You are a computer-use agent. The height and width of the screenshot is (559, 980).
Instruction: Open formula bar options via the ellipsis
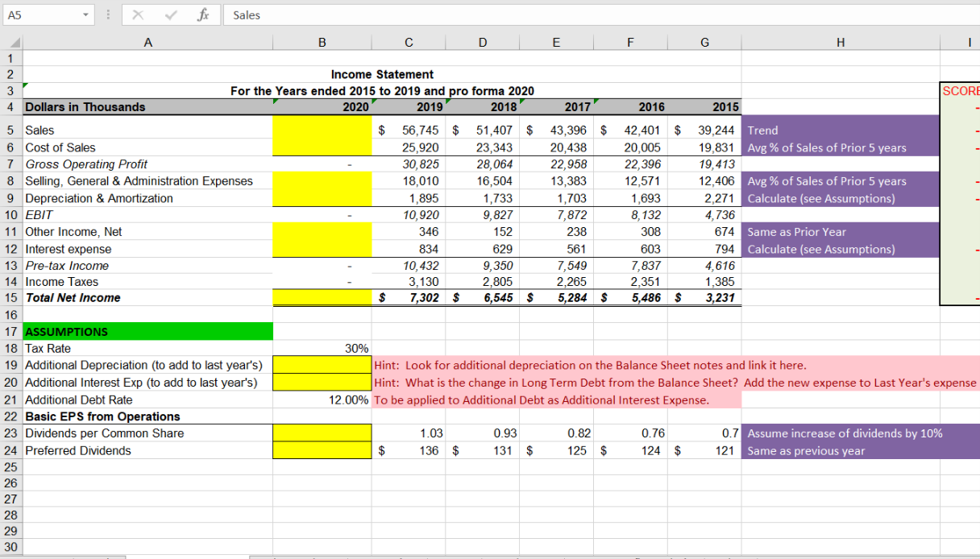(x=107, y=14)
